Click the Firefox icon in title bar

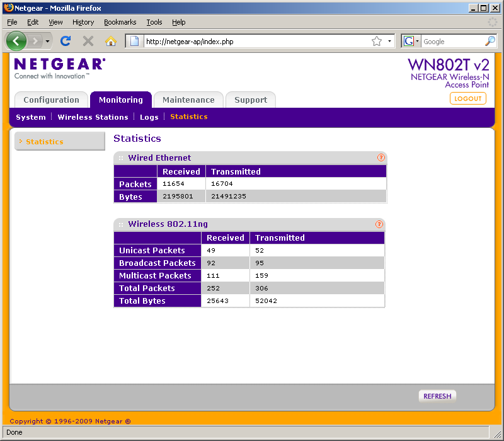[9, 8]
